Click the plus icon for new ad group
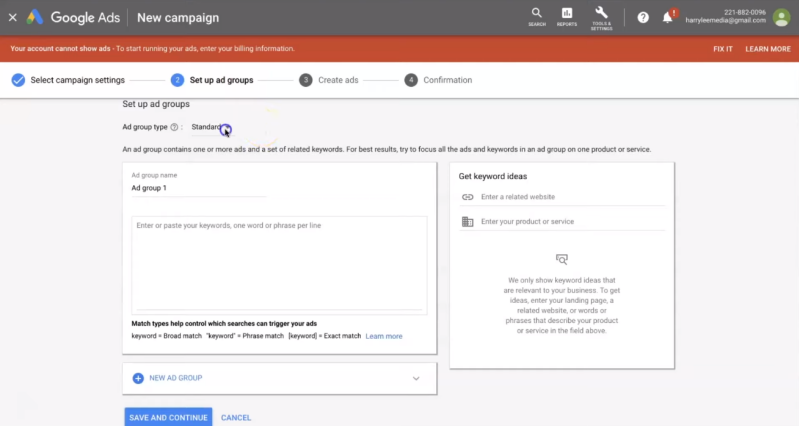 tap(138, 378)
